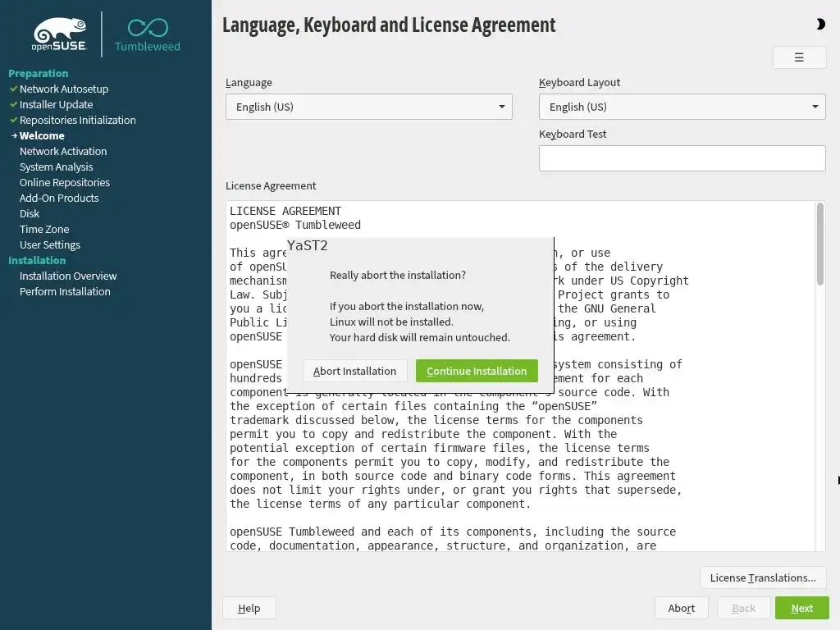Screen dimensions: 840x630
Task: Select Disk step in sidebar
Action: pyautogui.click(x=30, y=213)
